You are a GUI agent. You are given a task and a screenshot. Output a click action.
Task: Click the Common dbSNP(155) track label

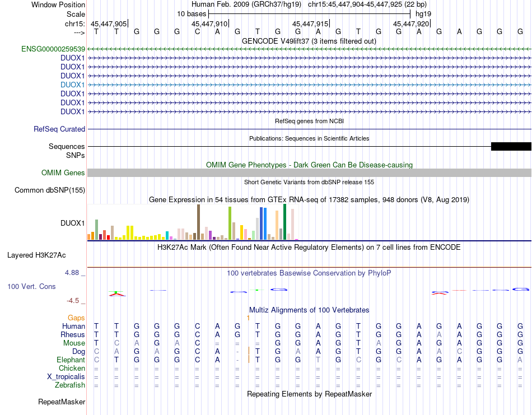pos(50,190)
